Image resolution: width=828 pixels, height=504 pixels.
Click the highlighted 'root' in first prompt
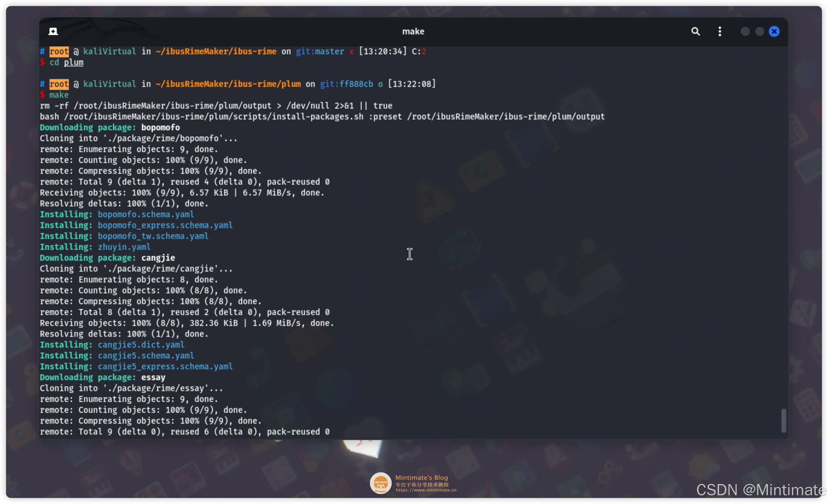coord(59,51)
